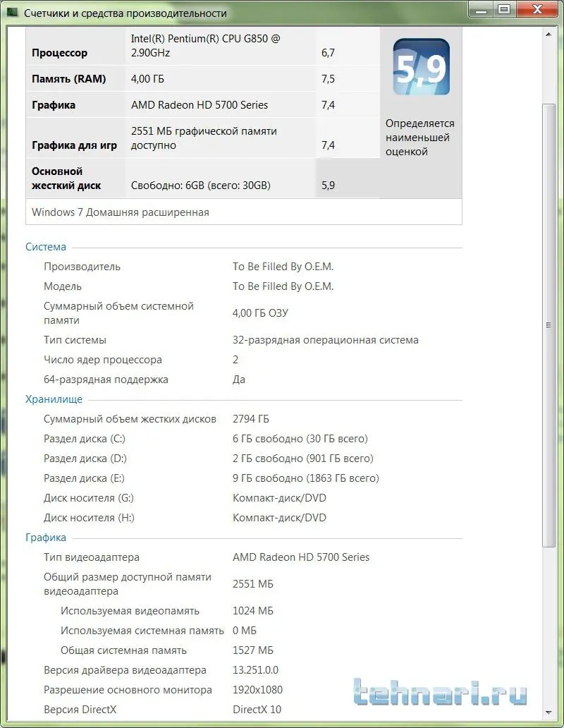The height and width of the screenshot is (728, 564).
Task: Select the Память (RAM) row label
Action: (x=69, y=79)
